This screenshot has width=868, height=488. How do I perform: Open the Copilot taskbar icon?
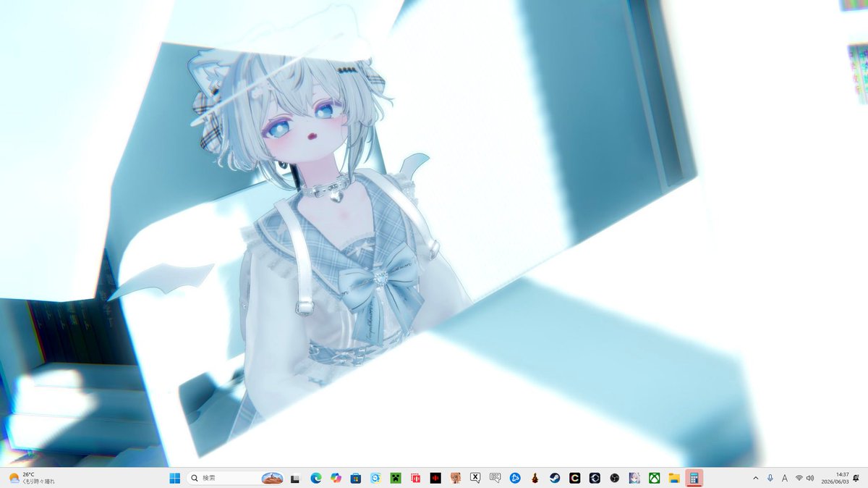336,478
